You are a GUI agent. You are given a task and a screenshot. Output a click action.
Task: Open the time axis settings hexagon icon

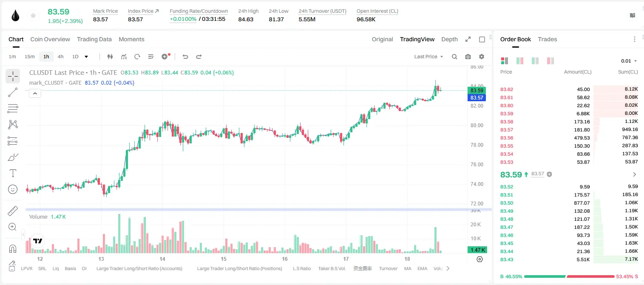coord(480,259)
